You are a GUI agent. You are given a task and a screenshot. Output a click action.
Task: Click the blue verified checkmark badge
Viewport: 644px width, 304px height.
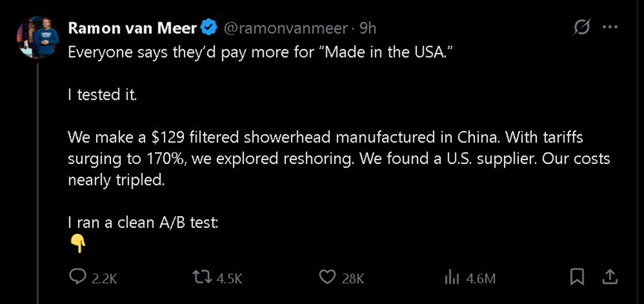coord(209,28)
